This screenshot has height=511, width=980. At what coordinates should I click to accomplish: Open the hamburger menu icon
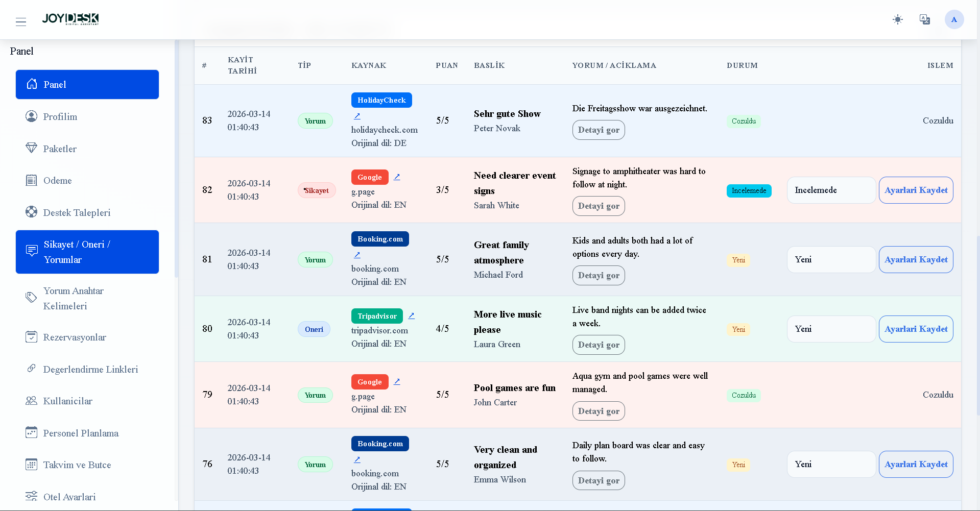point(21,21)
